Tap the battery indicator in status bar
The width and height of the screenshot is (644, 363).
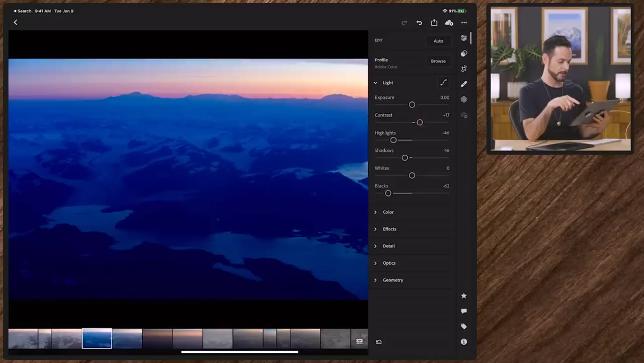pos(462,11)
